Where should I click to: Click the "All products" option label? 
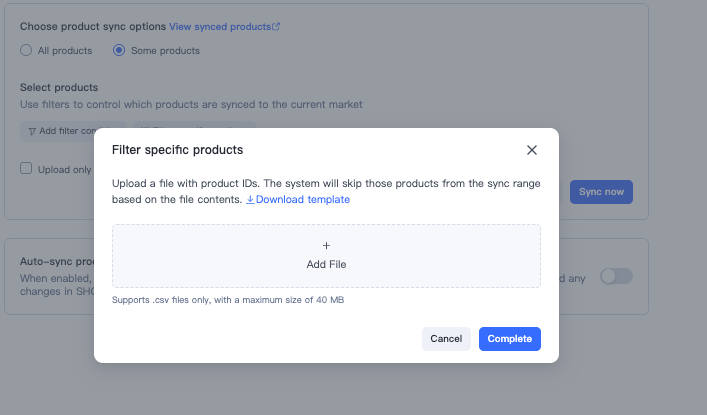click(65, 51)
